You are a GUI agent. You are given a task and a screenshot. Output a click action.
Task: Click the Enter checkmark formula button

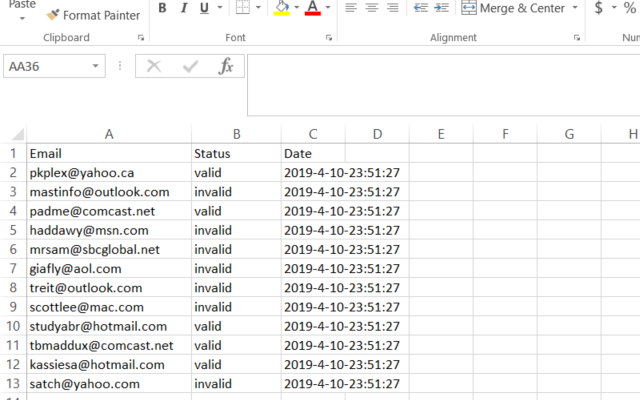click(x=190, y=66)
